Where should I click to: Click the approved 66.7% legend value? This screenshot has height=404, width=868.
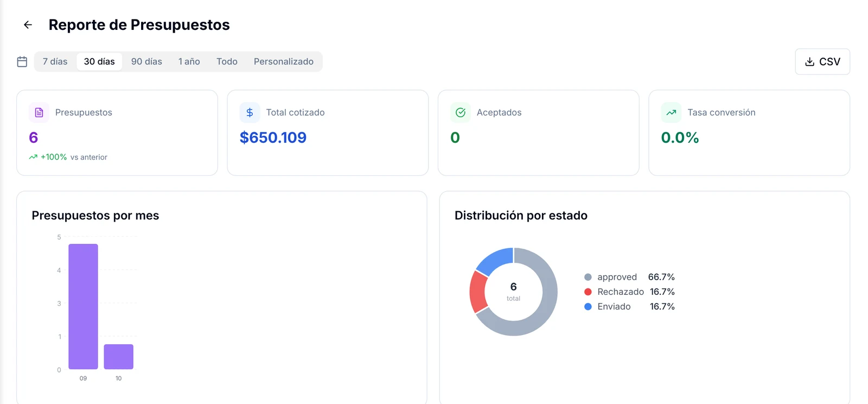pyautogui.click(x=661, y=277)
